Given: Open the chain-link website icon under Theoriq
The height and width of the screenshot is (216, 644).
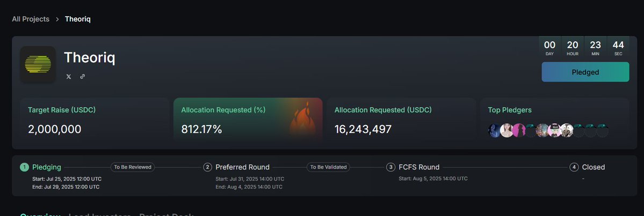Looking at the screenshot, I should 83,77.
